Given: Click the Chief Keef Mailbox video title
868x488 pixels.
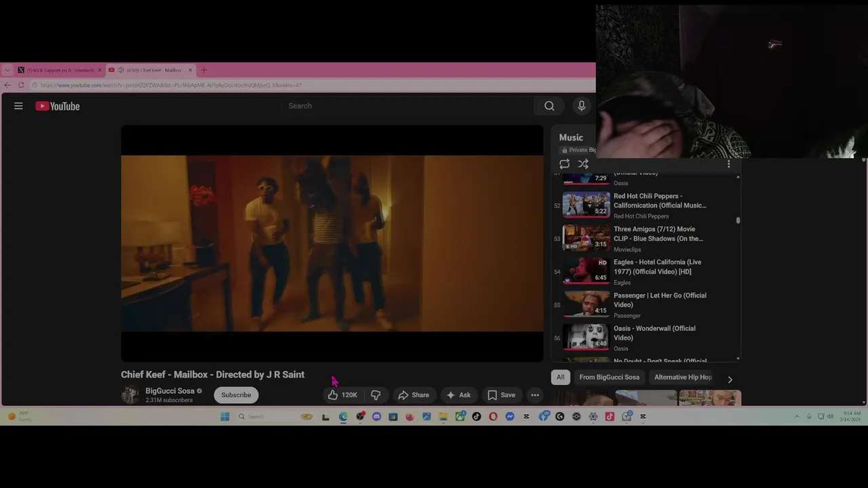Looking at the screenshot, I should click(x=212, y=374).
